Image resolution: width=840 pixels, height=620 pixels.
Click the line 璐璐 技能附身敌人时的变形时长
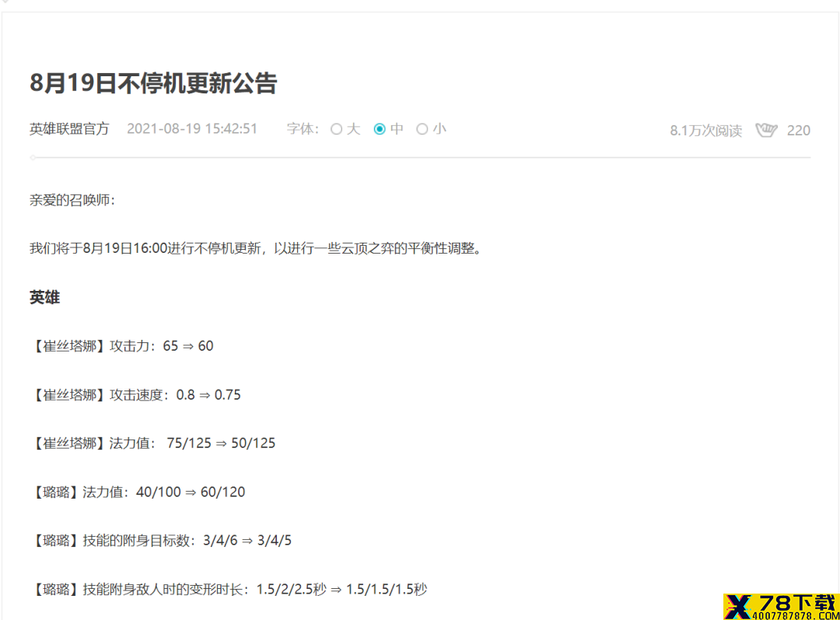[229, 590]
